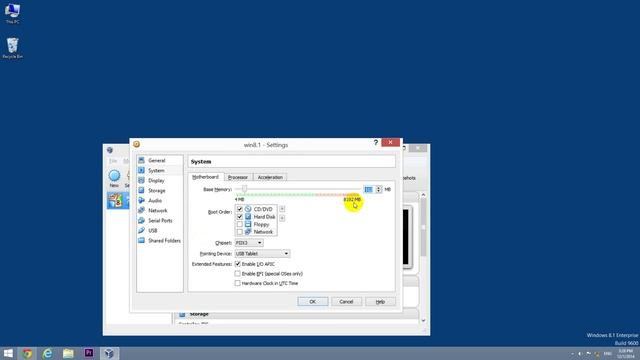Click the Help button
640x360 pixels.
click(x=380, y=302)
